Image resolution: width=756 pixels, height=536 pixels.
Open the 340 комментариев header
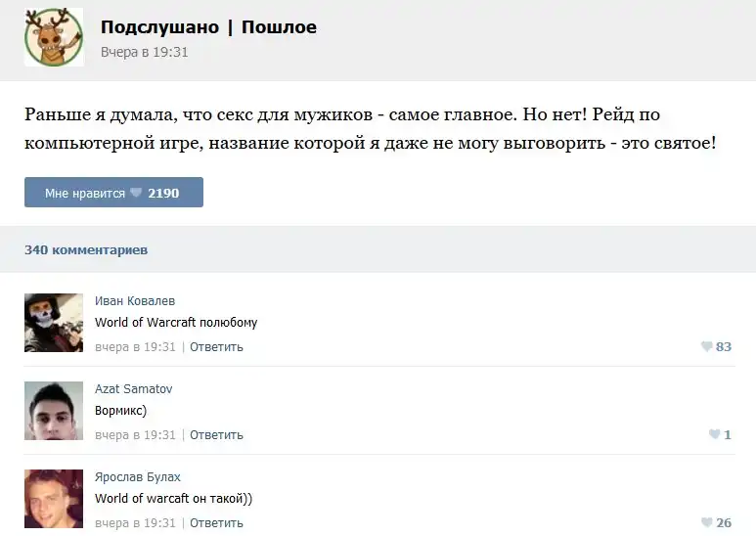[x=86, y=249]
